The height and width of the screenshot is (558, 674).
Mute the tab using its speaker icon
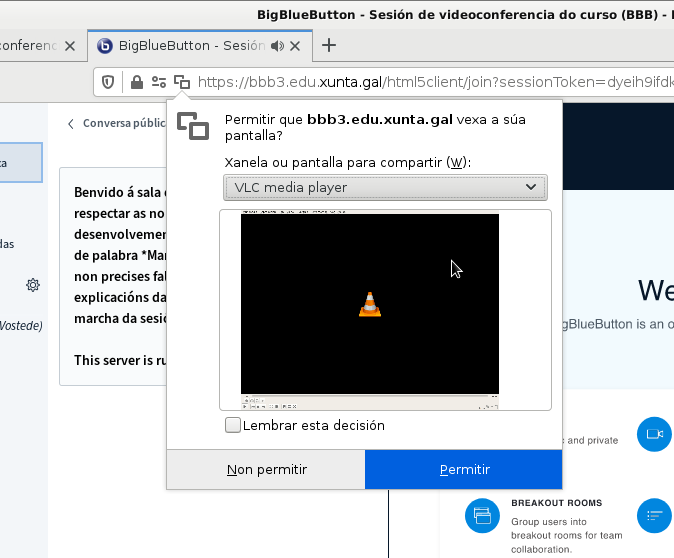[x=277, y=45]
